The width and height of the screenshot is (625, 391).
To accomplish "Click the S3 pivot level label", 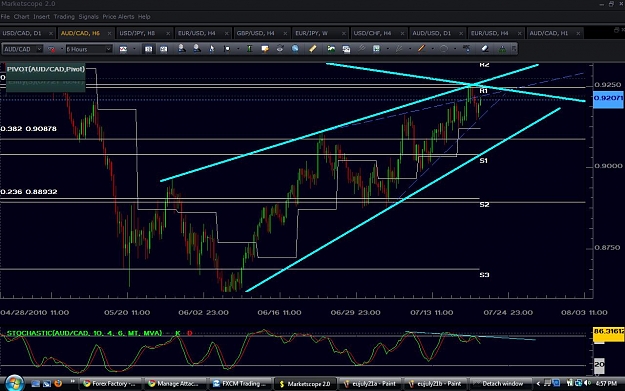I will 484,275.
